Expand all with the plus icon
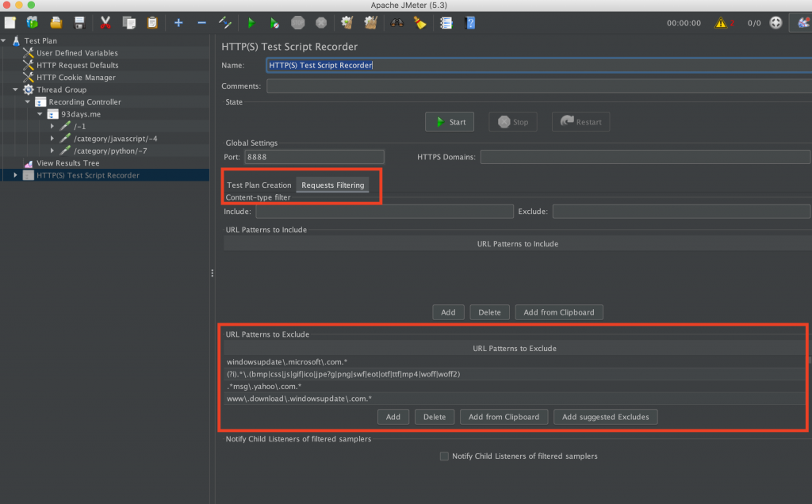The height and width of the screenshot is (504, 812). point(178,23)
